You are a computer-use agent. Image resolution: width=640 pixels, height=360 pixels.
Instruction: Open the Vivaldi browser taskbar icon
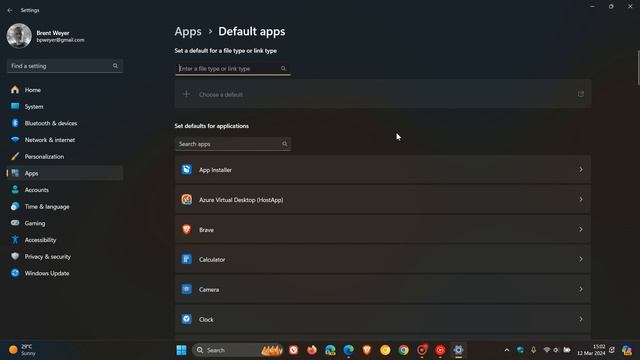click(x=293, y=350)
